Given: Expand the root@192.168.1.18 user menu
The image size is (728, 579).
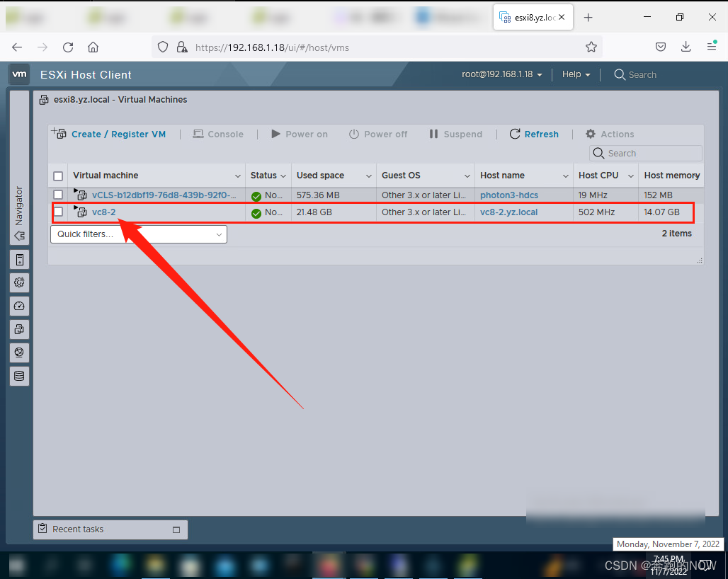Looking at the screenshot, I should pos(502,74).
